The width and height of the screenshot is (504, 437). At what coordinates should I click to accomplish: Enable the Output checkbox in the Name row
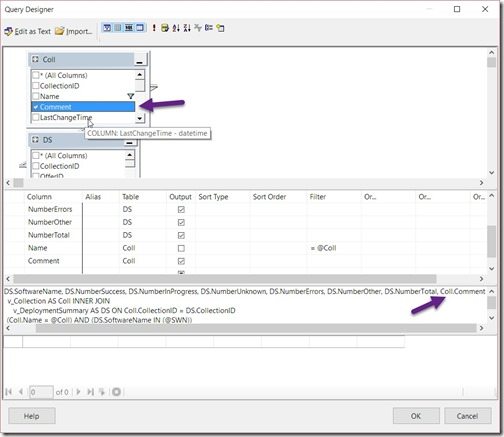point(181,248)
